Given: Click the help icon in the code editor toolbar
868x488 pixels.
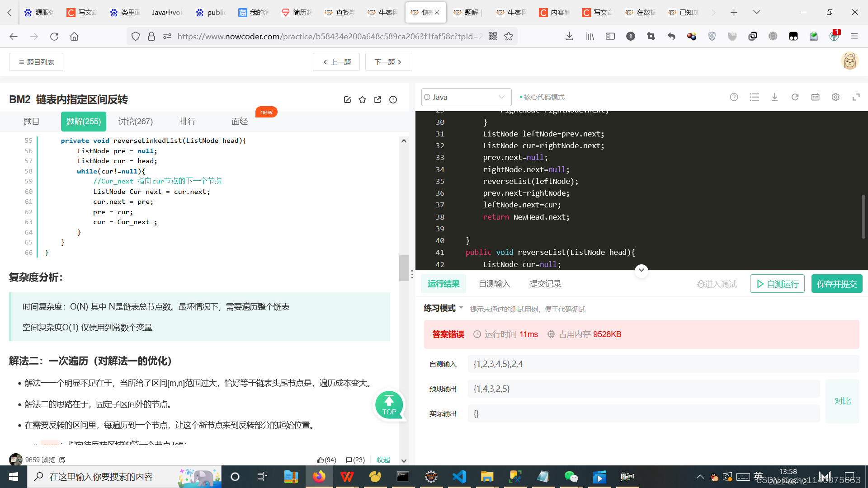Looking at the screenshot, I should 734,97.
